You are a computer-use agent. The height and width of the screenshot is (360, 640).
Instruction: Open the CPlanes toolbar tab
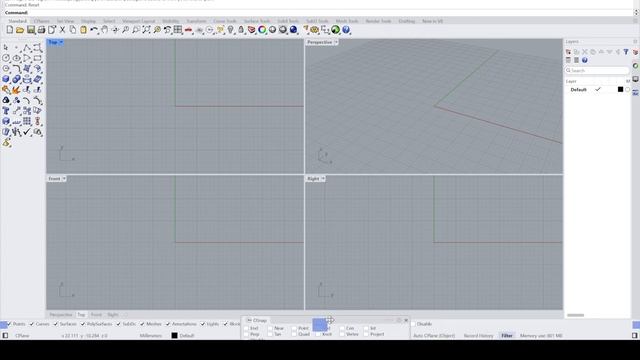pos(42,21)
